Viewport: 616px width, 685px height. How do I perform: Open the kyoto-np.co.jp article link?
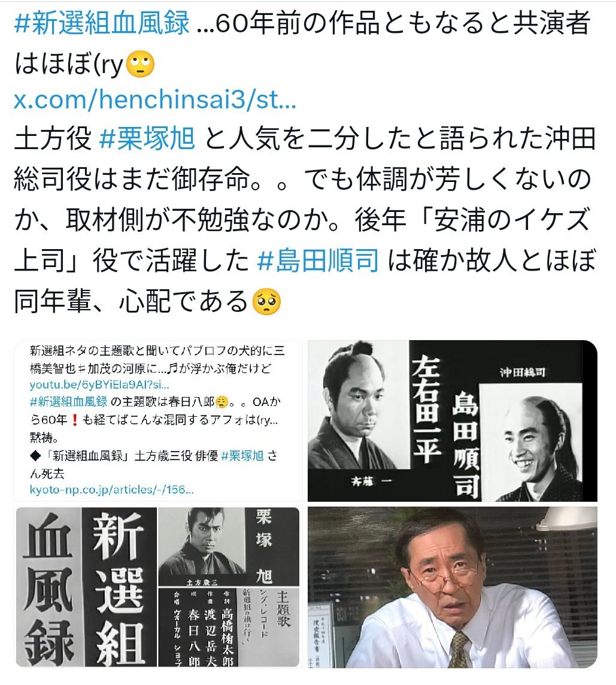(x=111, y=490)
